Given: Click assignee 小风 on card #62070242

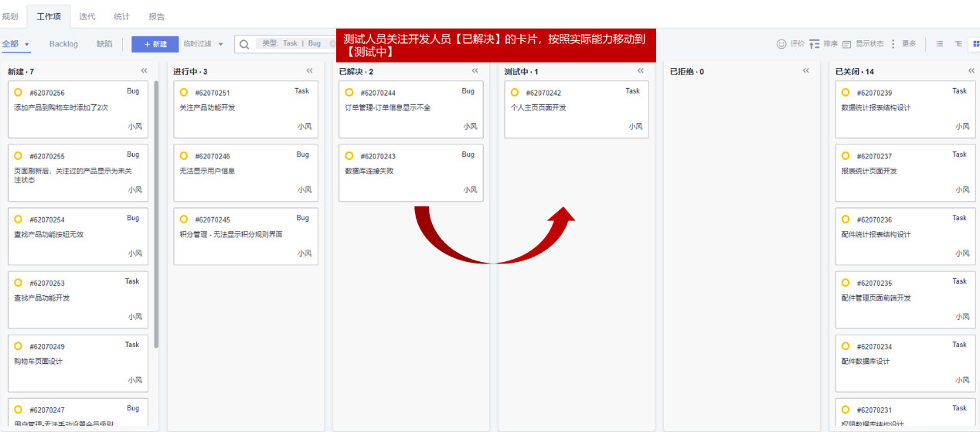Looking at the screenshot, I should [x=635, y=127].
